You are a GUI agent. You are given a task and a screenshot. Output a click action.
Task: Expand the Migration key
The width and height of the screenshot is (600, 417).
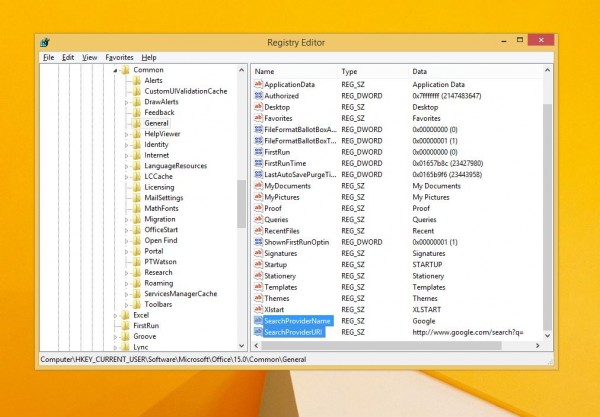point(127,220)
